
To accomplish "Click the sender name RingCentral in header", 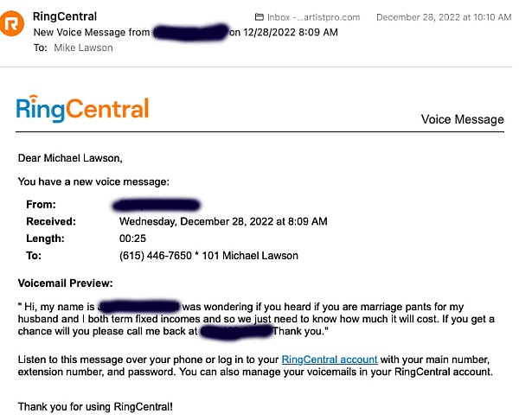I will [x=65, y=16].
